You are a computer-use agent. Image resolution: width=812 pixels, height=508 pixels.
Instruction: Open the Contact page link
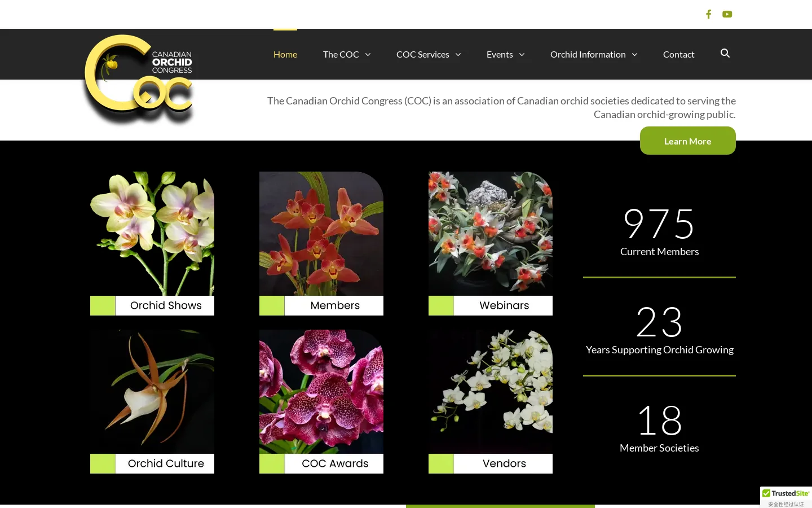click(679, 54)
